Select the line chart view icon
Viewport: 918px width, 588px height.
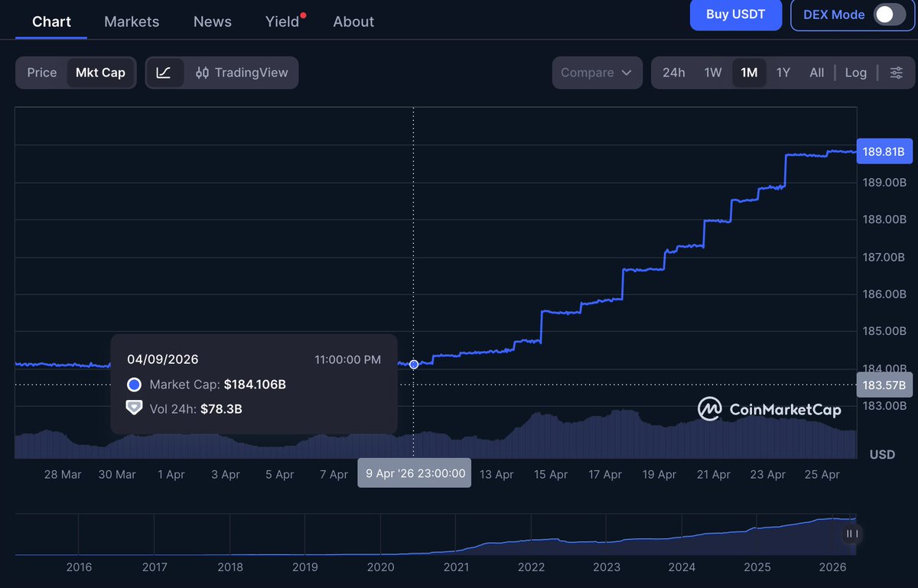(x=164, y=73)
